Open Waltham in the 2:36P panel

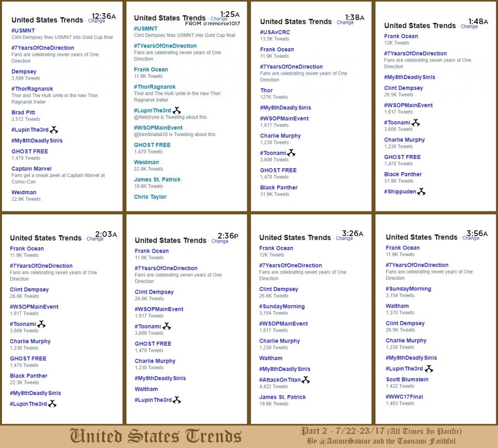[x=146, y=389]
